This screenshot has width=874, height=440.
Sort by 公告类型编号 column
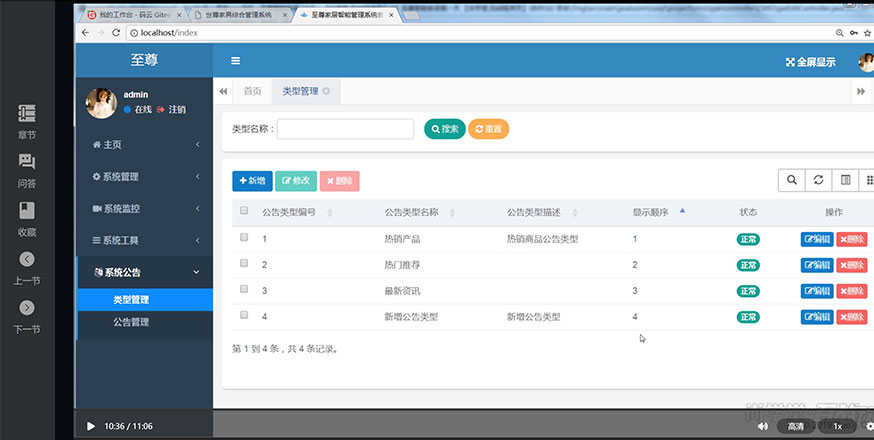pos(297,212)
